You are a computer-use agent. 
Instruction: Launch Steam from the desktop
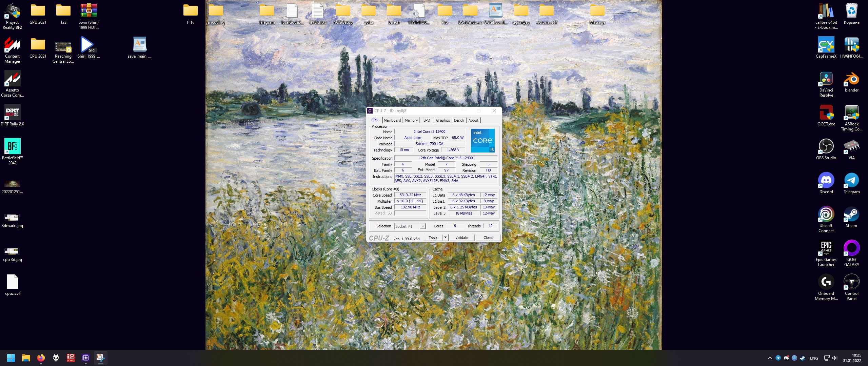tap(851, 217)
